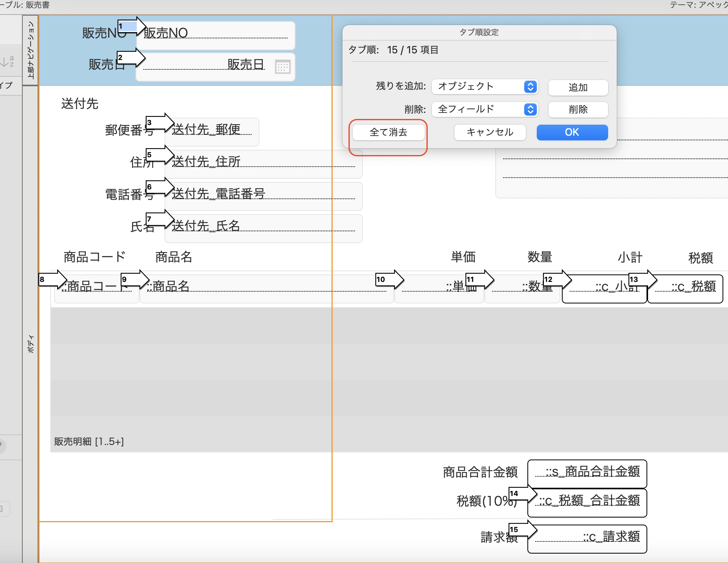The image size is (728, 563).
Task: Click the OK button to confirm tab order
Action: tap(572, 132)
